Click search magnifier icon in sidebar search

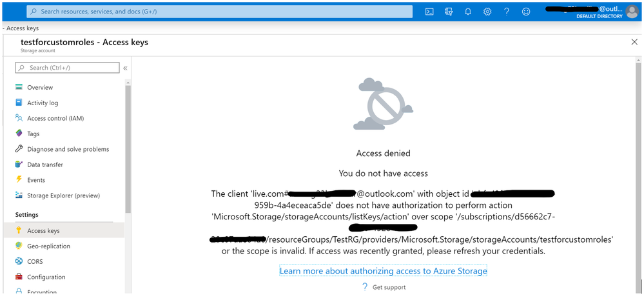[x=21, y=67]
